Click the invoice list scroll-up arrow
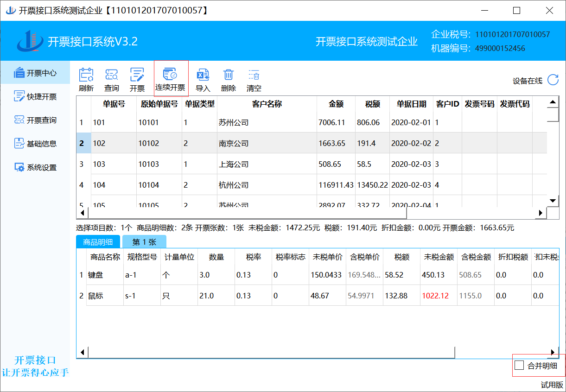Viewport: 566px width, 392px height. [553, 102]
